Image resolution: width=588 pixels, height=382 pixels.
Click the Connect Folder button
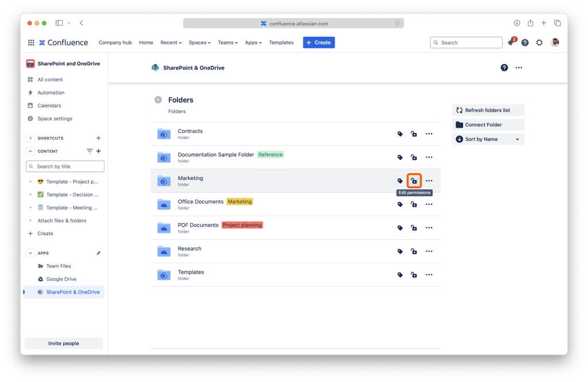click(x=488, y=124)
